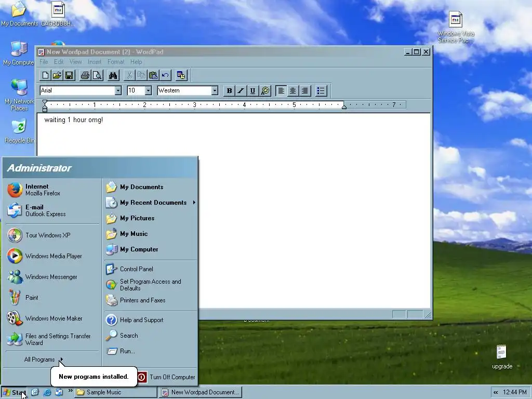
Task: Select Windows Vista Service Pack desktop icon
Action: 455,27
